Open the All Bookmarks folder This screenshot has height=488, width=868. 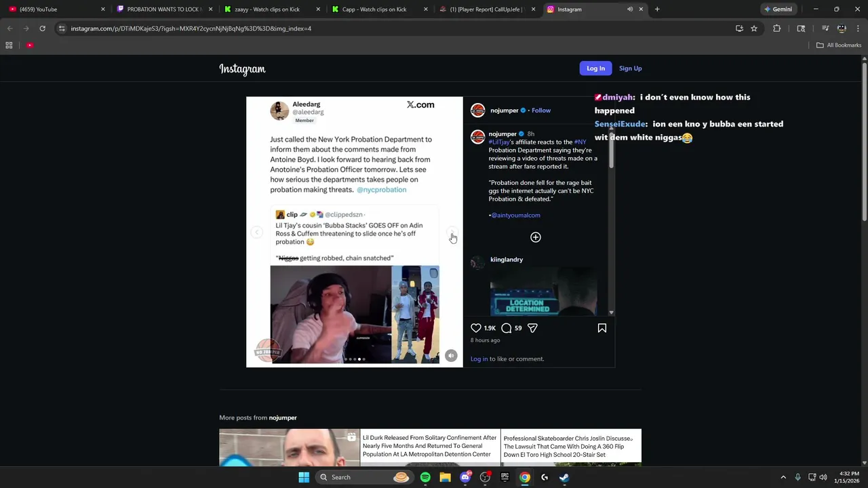click(x=839, y=45)
